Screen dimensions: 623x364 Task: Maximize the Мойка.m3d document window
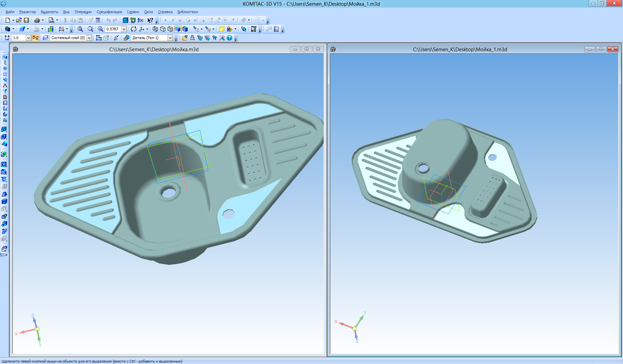click(306, 49)
